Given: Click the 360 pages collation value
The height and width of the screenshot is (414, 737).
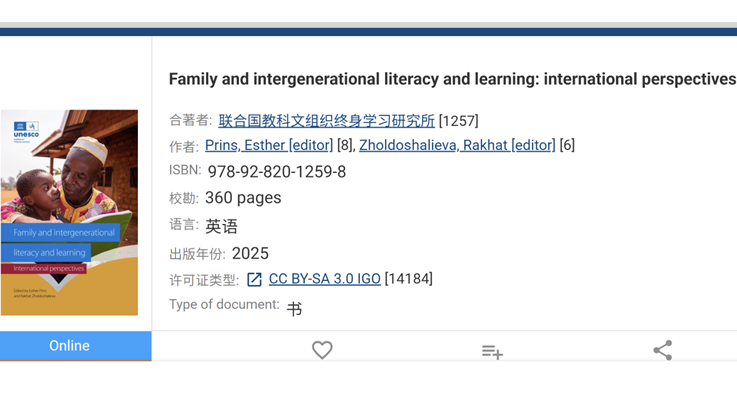Looking at the screenshot, I should [243, 198].
